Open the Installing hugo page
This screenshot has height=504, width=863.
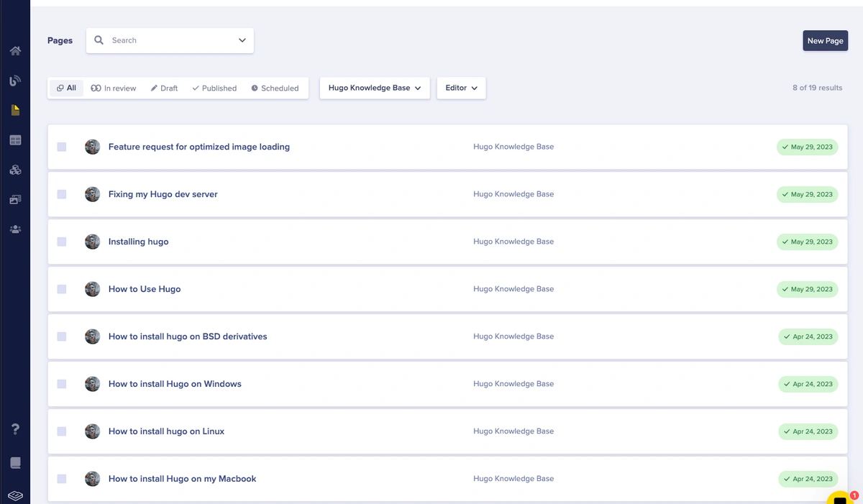pyautogui.click(x=139, y=242)
